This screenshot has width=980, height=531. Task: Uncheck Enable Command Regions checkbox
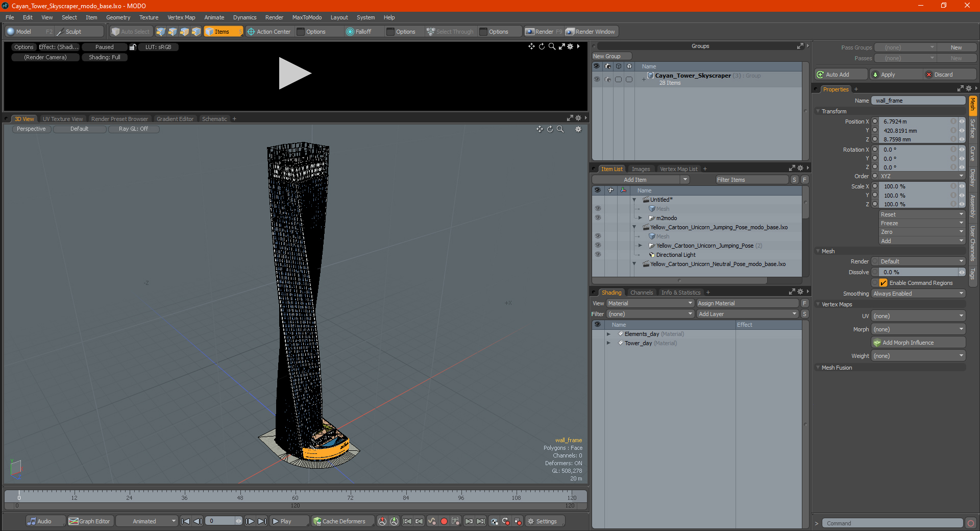pyautogui.click(x=883, y=283)
